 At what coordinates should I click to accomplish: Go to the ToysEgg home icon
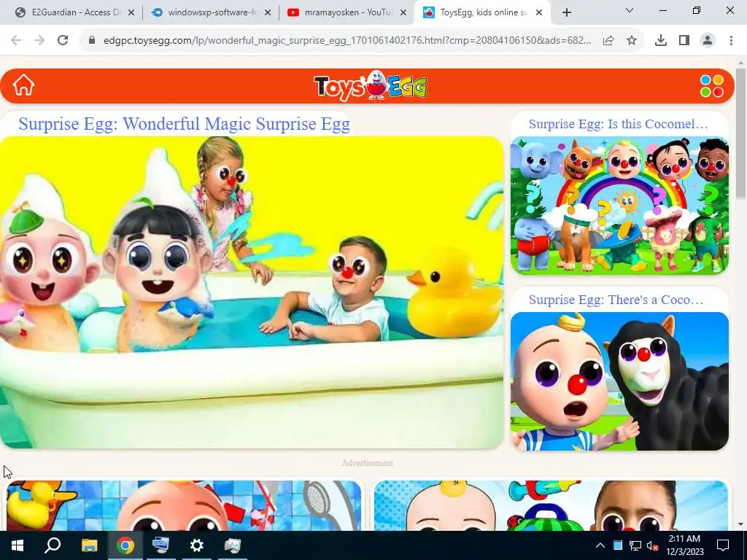[23, 86]
